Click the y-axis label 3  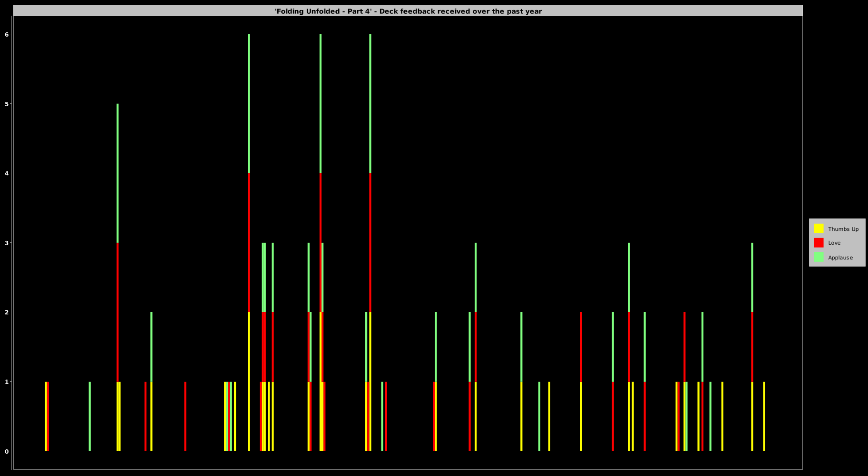point(7,243)
